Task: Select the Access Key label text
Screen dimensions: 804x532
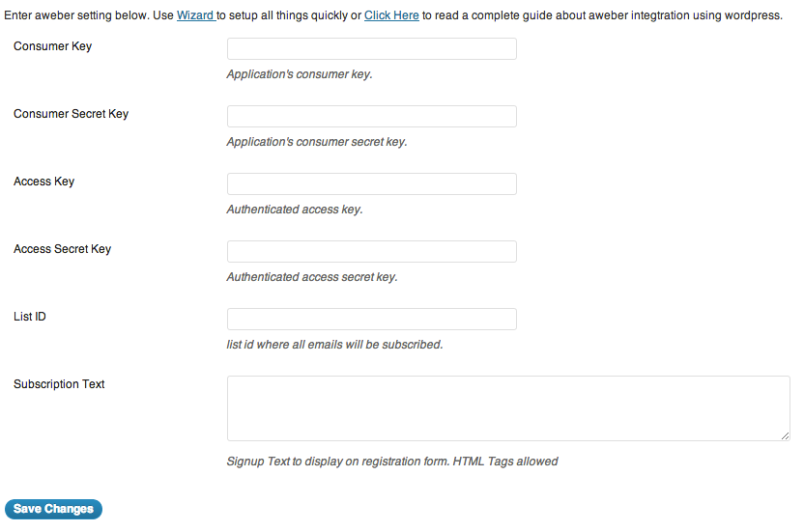Action: click(x=44, y=182)
